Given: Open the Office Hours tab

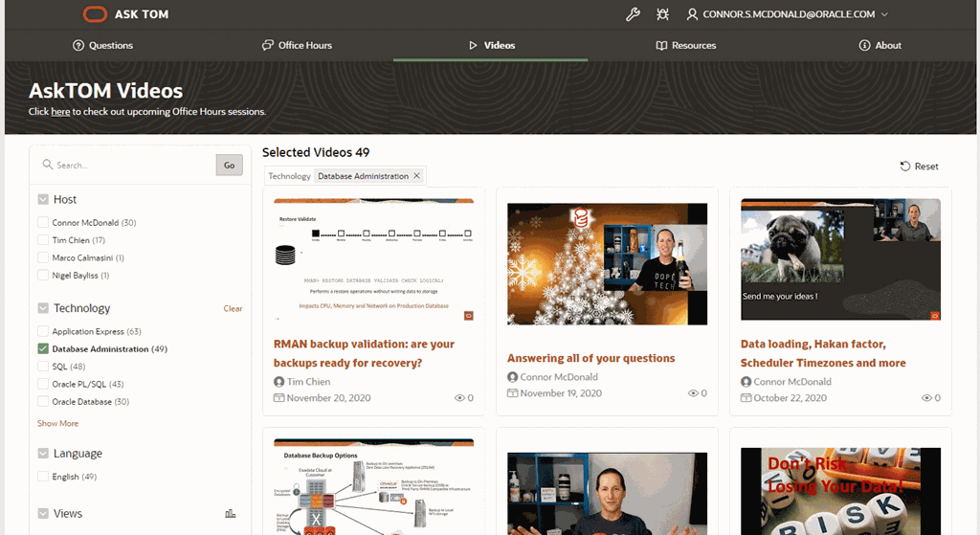Looking at the screenshot, I should (x=297, y=45).
